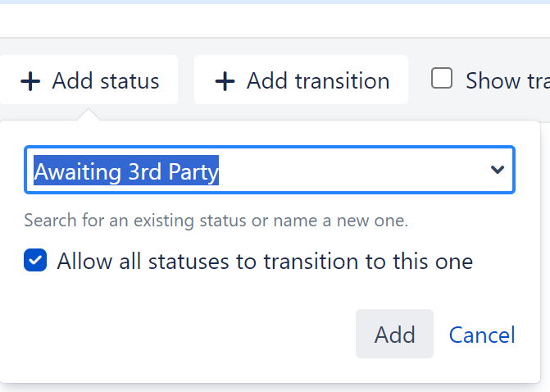Click the plus icon beside Add status
Screen dimensions: 550x392
click(x=30, y=81)
